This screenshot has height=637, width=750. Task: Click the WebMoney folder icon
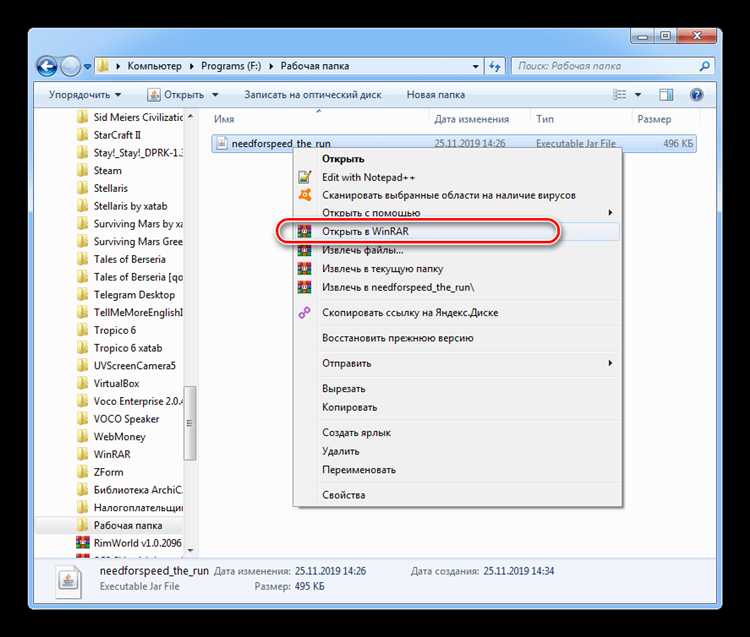pyautogui.click(x=83, y=437)
